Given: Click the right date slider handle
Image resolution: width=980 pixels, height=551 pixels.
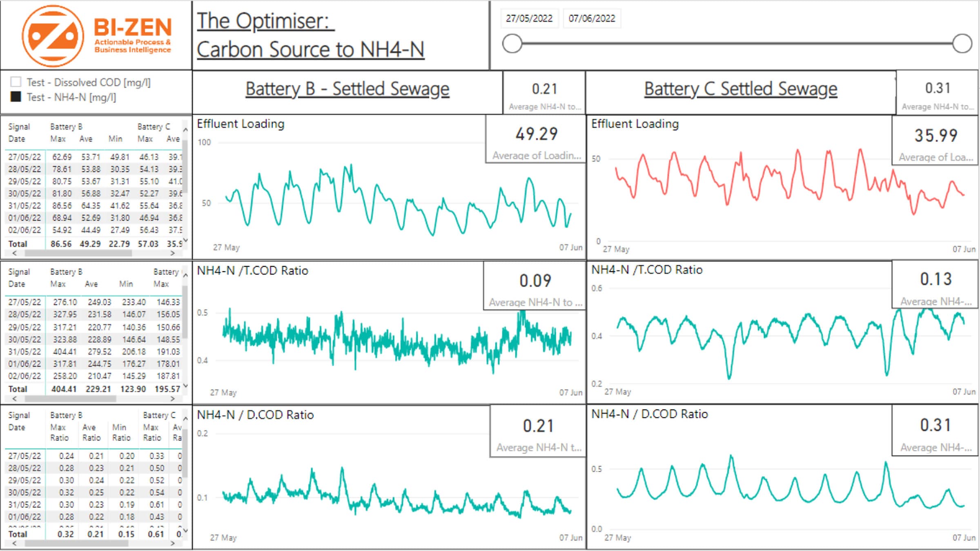Looking at the screenshot, I should point(962,43).
